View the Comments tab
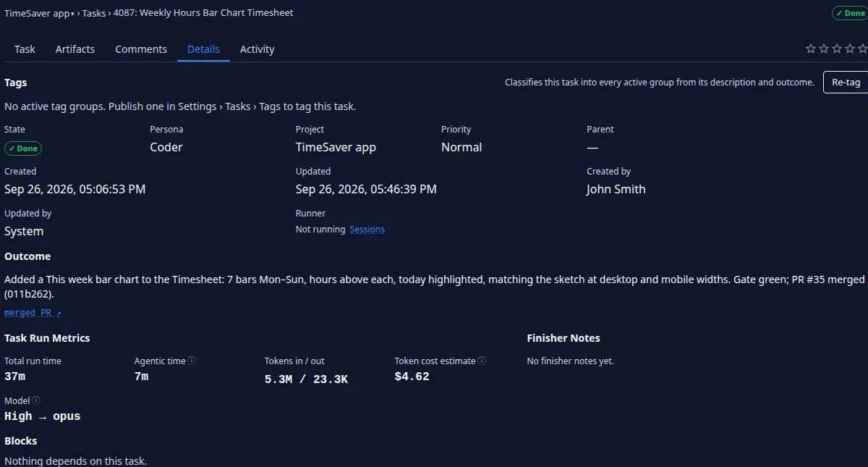This screenshot has width=868, height=467. (141, 49)
